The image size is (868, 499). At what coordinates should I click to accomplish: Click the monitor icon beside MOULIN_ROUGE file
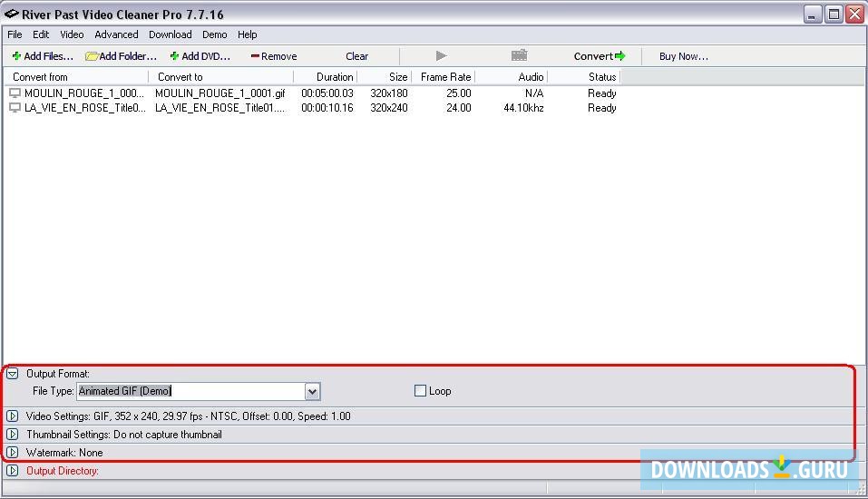tap(15, 93)
